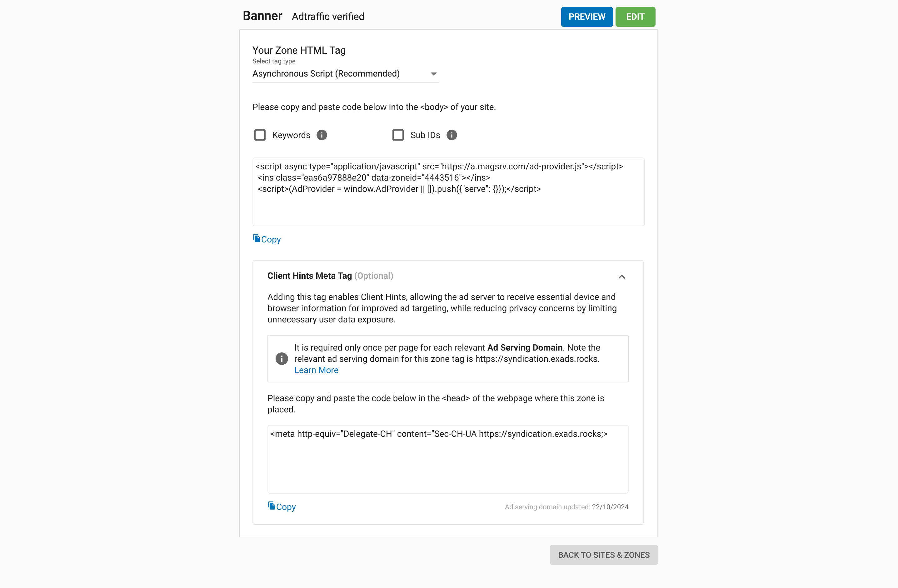Go BACK TO SITES & ZONES

click(x=603, y=555)
